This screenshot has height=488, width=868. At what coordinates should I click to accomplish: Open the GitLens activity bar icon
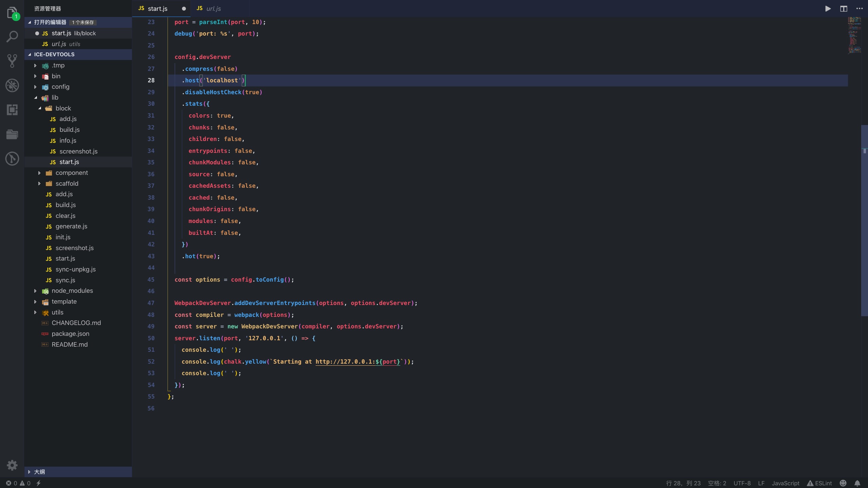click(x=12, y=159)
